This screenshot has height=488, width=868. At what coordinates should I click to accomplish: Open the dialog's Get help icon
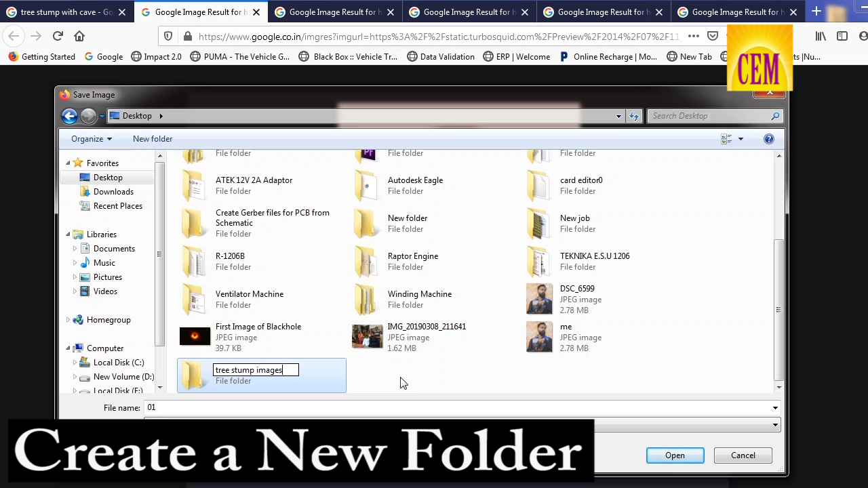click(768, 139)
